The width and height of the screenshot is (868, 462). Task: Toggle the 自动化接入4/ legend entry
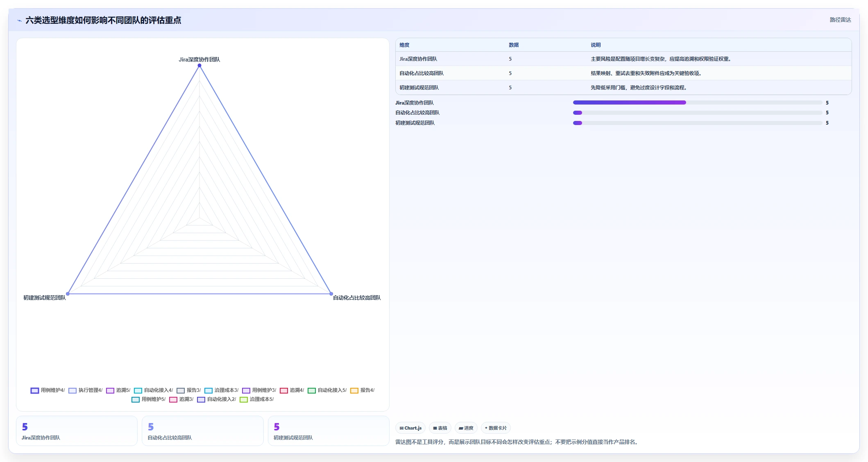coord(153,390)
